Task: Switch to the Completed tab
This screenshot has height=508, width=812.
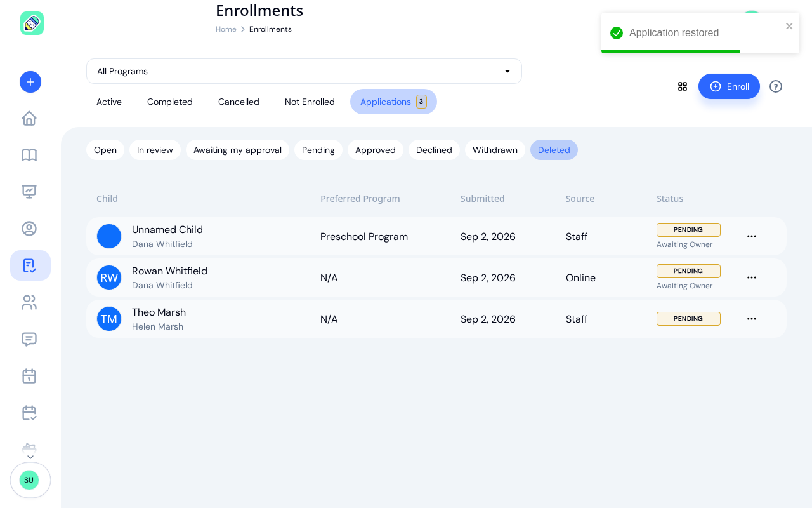Action: 170,102
